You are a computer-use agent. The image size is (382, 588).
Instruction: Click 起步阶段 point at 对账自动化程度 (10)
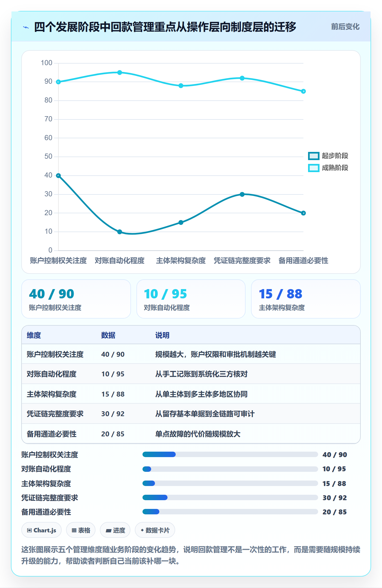tap(120, 232)
